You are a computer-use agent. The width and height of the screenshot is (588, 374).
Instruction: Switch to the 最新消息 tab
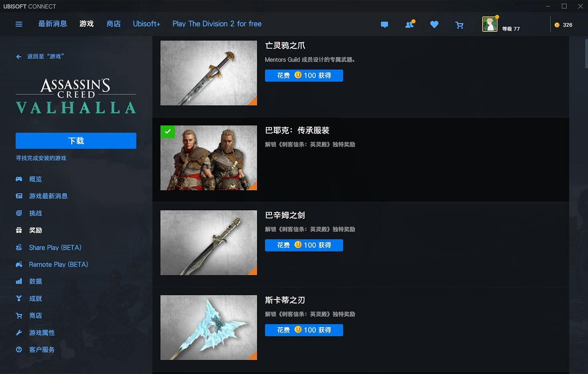(52, 24)
